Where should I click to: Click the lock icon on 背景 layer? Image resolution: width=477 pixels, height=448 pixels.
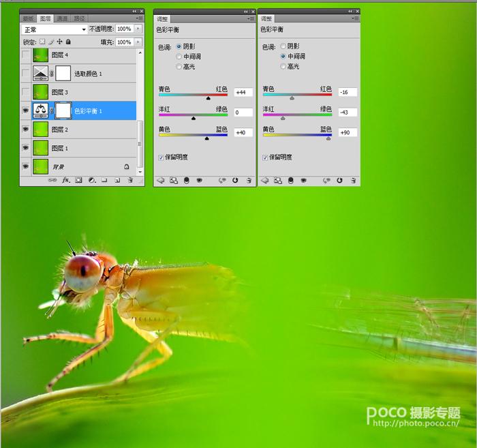127,166
